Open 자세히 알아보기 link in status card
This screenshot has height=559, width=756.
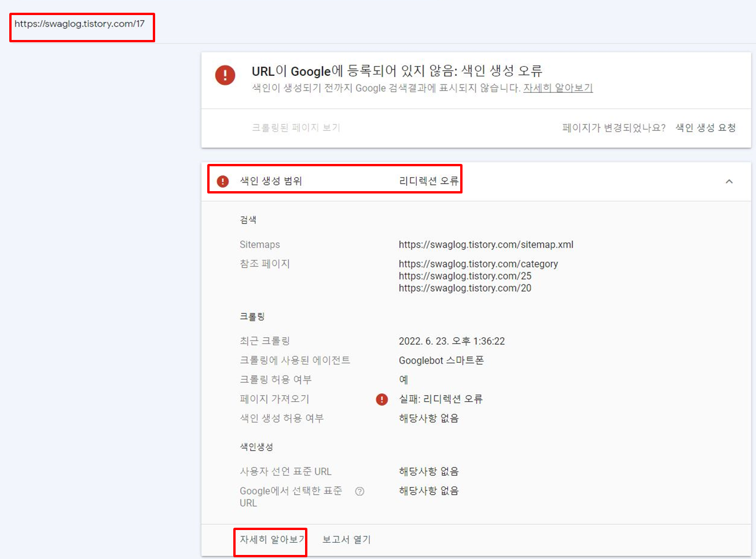coord(558,88)
